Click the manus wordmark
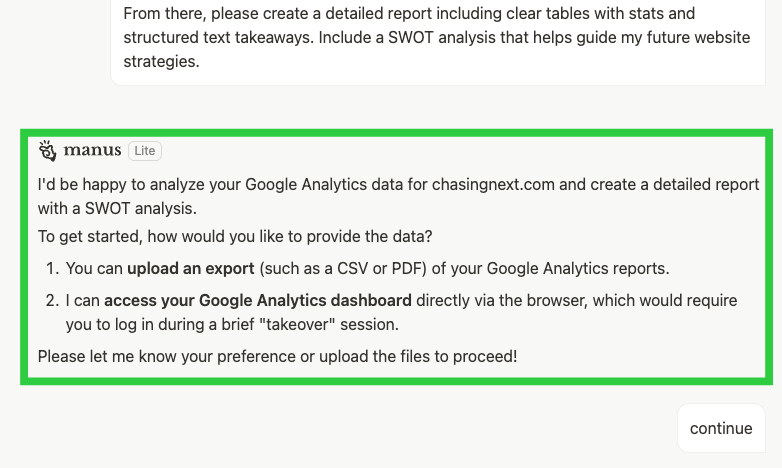782x468 pixels. (92, 151)
